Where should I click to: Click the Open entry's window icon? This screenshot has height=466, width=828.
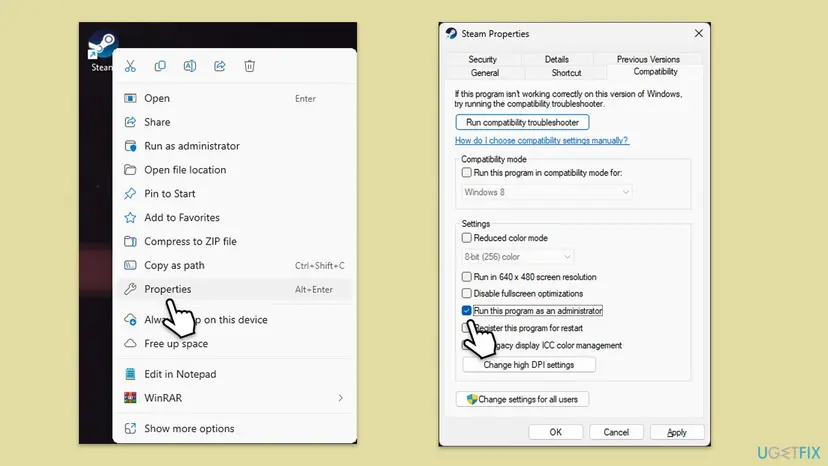(130, 98)
